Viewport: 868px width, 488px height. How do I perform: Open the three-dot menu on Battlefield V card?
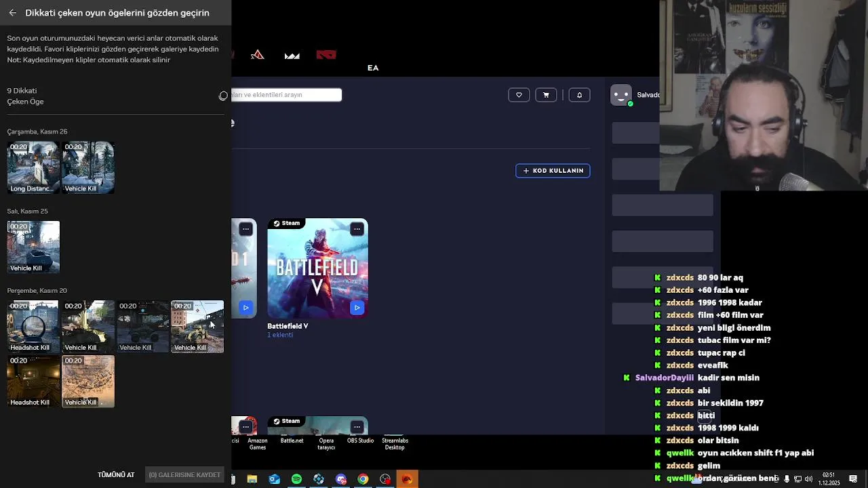357,229
